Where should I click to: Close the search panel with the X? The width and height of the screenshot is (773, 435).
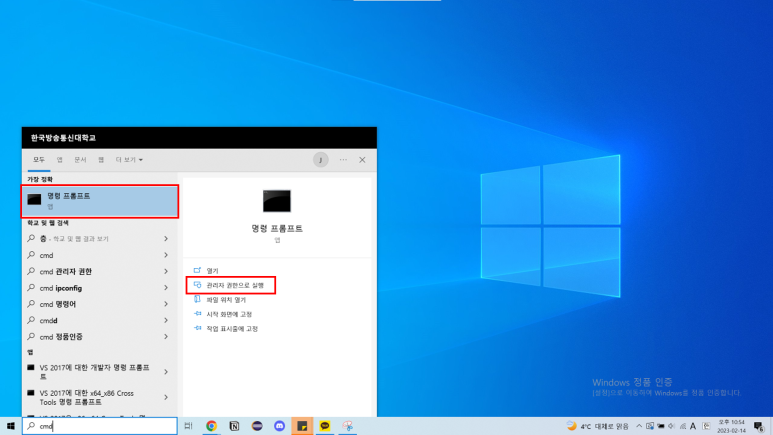click(362, 160)
